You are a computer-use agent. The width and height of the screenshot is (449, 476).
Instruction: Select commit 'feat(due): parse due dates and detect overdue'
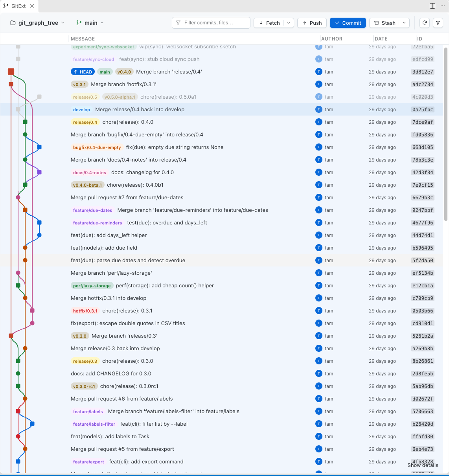(128, 261)
